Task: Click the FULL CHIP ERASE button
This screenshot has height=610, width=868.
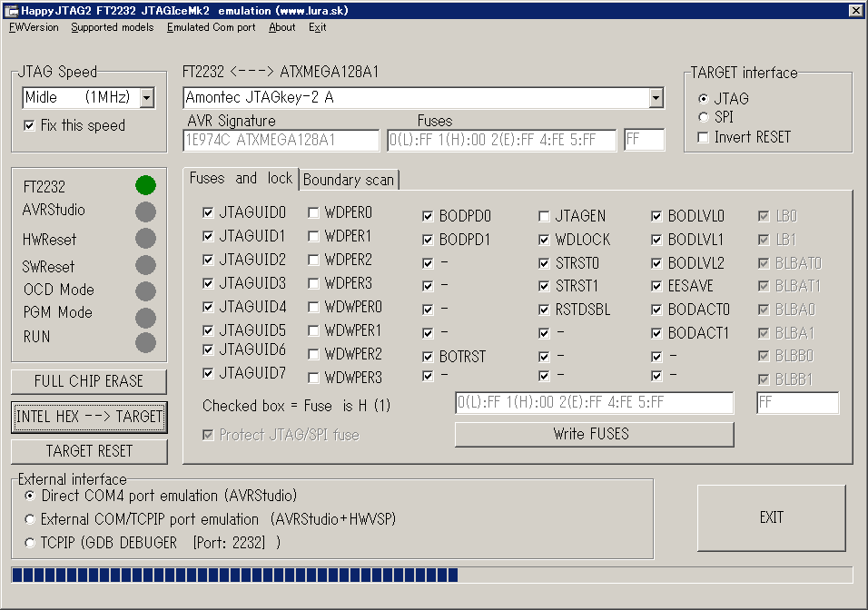Action: (x=89, y=381)
